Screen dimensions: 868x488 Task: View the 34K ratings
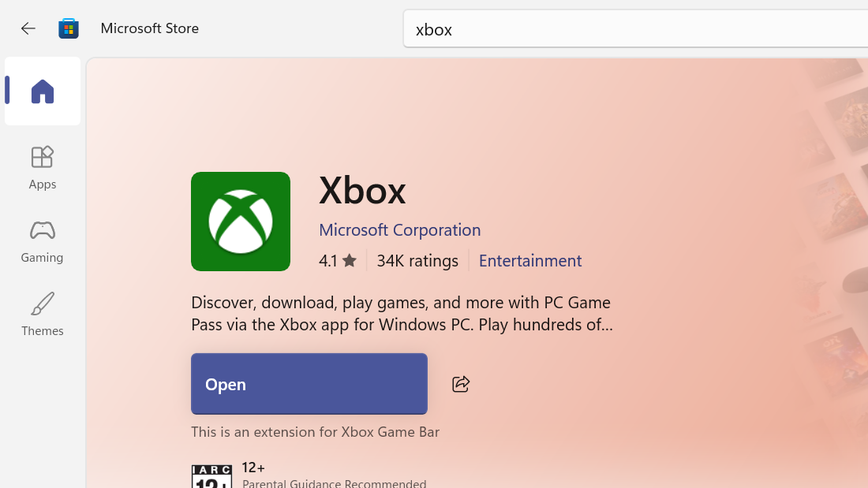coord(417,261)
